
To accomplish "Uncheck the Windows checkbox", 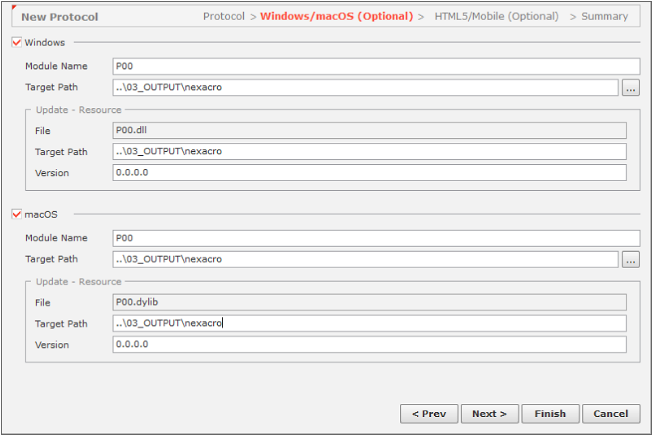I will point(16,42).
